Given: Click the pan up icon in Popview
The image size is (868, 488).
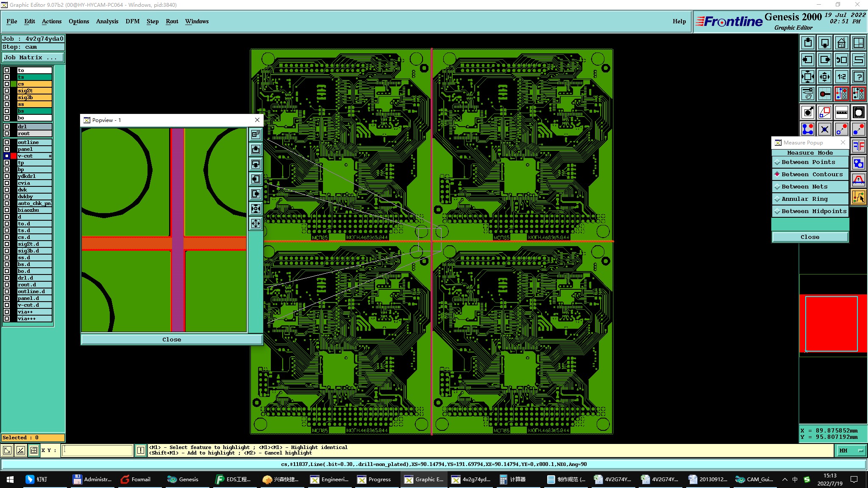Looking at the screenshot, I should tap(256, 149).
